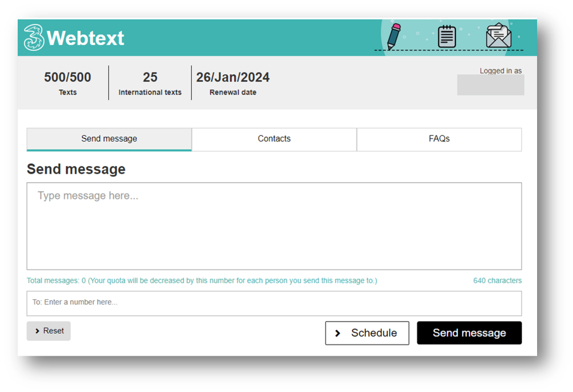The image size is (573, 392).
Task: Click the chevron arrow on Schedule button
Action: (x=338, y=333)
